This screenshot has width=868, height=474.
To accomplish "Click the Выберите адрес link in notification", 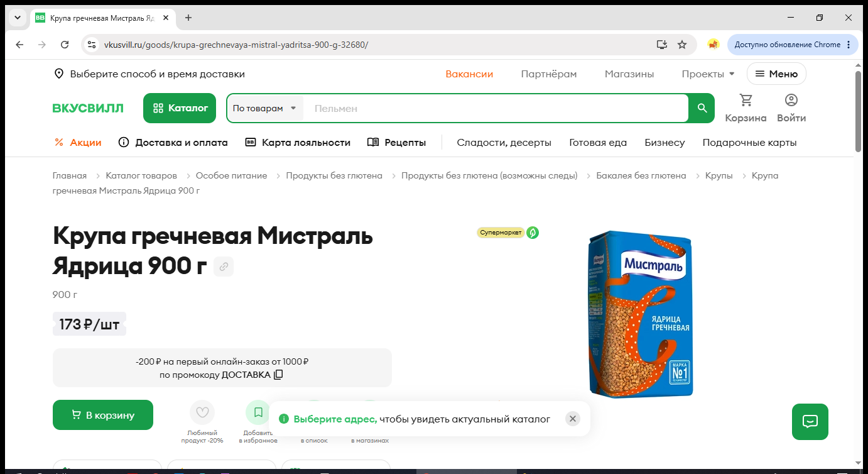I will point(335,419).
